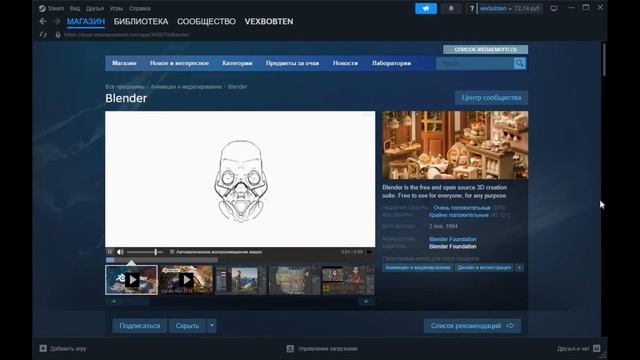Click the Steam logo menu

51,8
